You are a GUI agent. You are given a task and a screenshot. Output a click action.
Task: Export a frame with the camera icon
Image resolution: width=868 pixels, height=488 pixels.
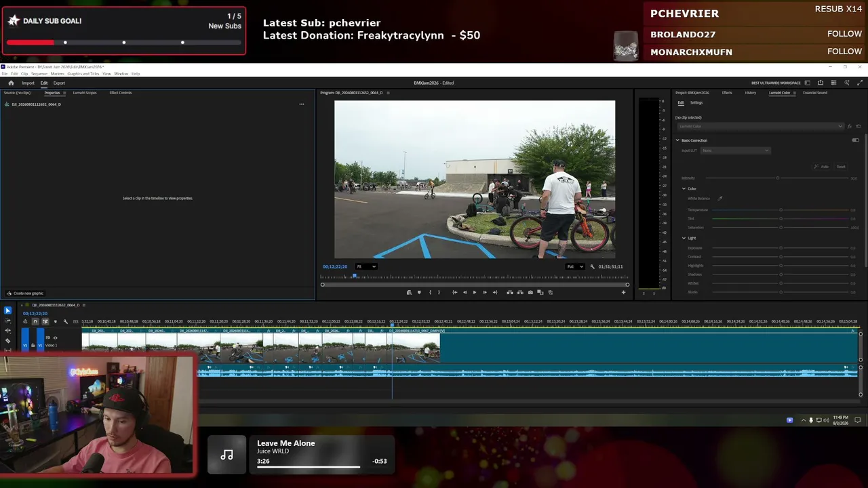[x=530, y=292]
